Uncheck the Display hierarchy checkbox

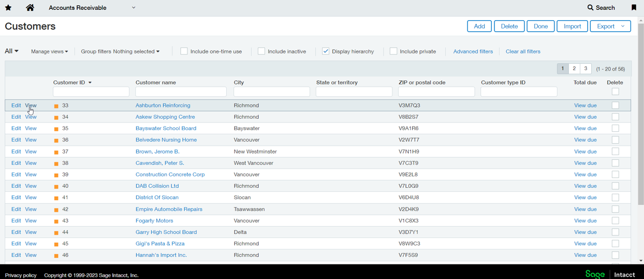[x=326, y=51]
